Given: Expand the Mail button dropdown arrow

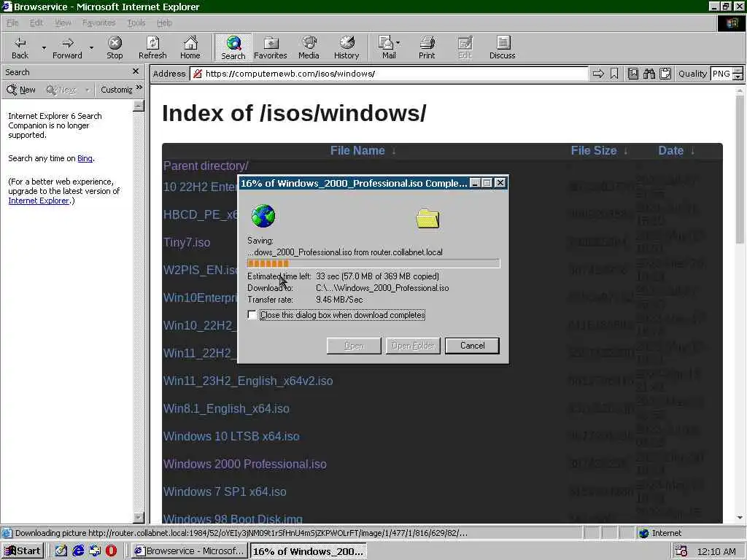Looking at the screenshot, I should tap(398, 43).
